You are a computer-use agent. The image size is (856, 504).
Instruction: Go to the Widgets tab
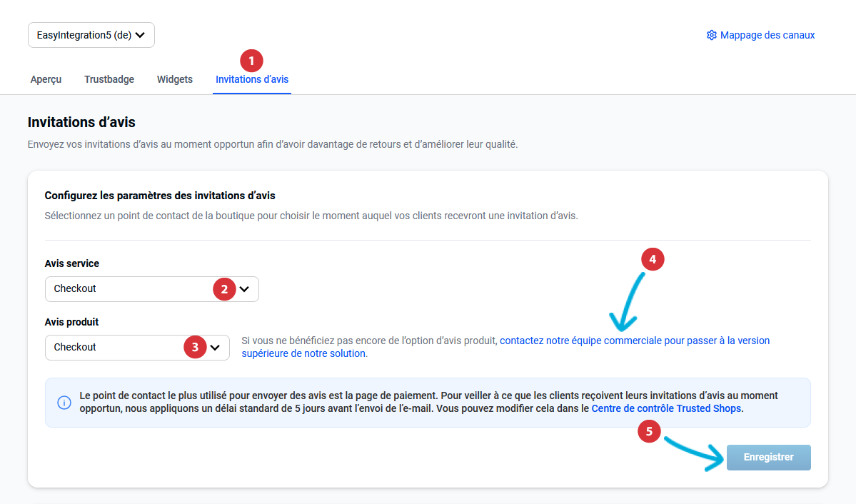coord(175,79)
